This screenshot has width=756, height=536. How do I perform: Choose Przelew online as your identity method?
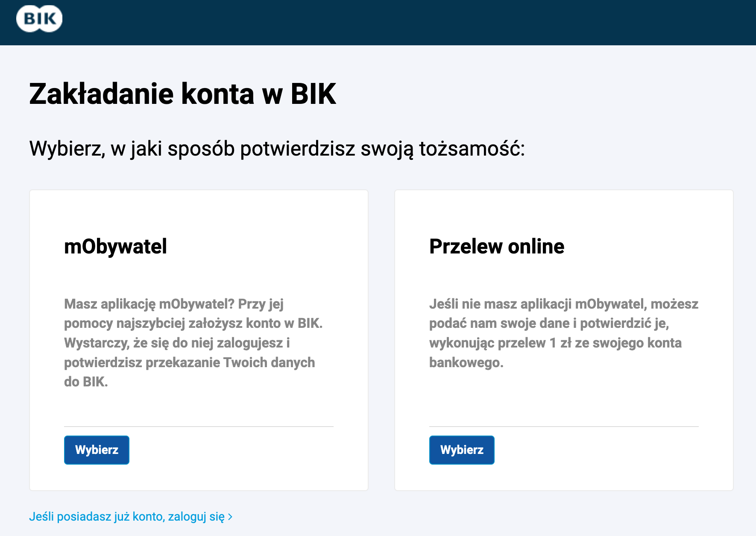tap(461, 450)
